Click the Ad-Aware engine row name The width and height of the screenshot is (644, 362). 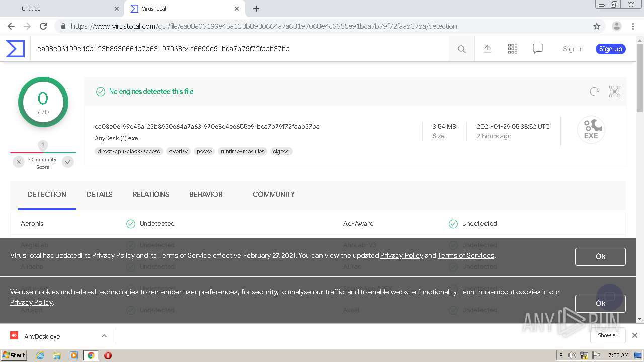pyautogui.click(x=358, y=224)
